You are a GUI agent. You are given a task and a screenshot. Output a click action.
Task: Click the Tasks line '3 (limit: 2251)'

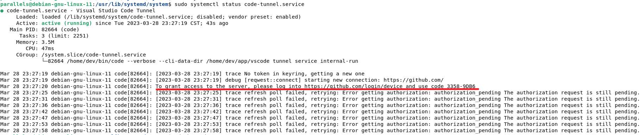click(65, 36)
